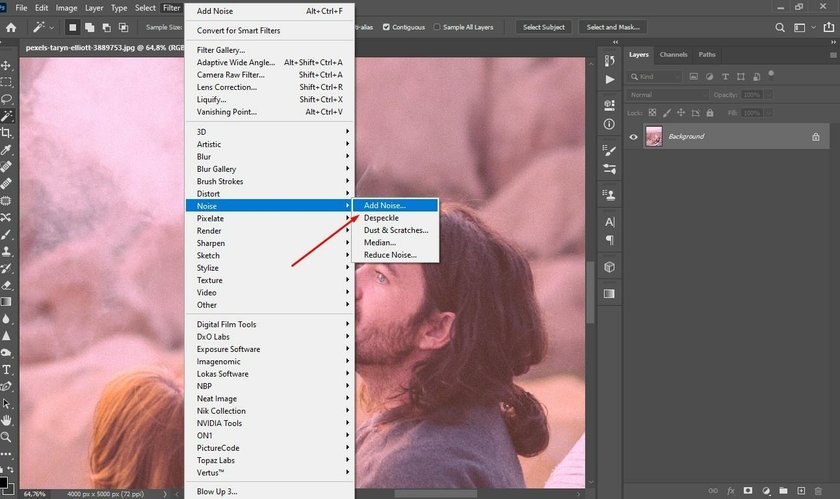Open the Info panel icon

(609, 124)
